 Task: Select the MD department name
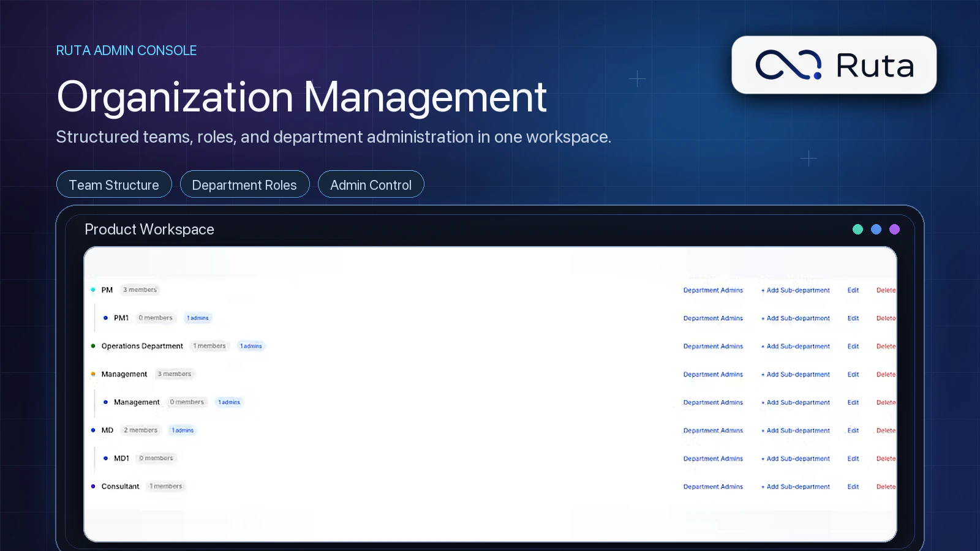[x=107, y=430]
